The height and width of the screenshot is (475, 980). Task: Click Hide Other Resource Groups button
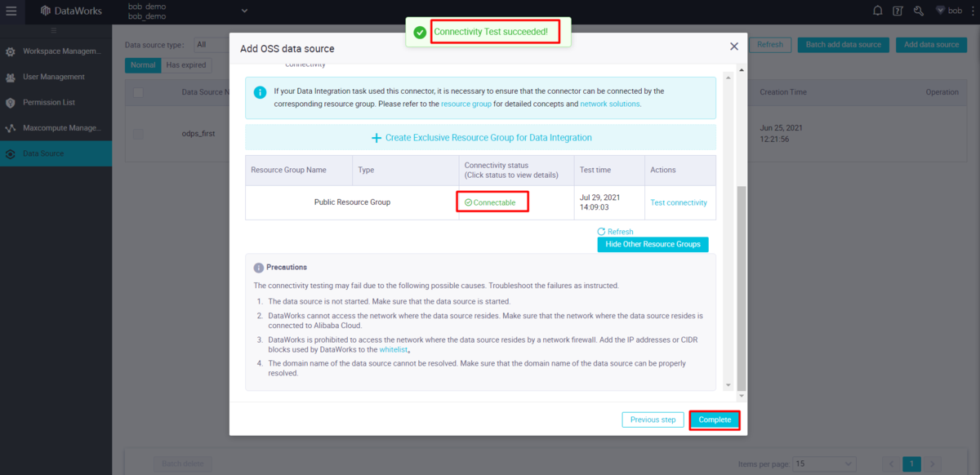653,244
